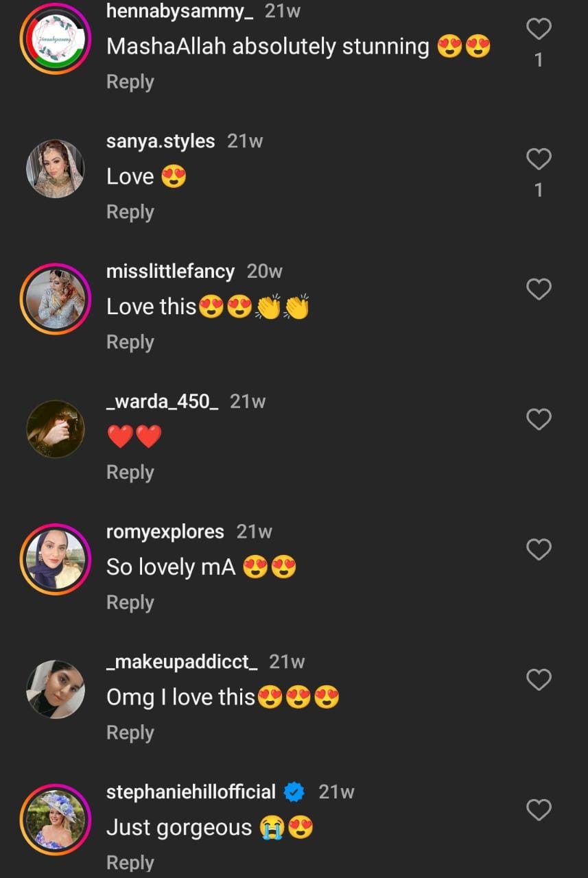Reply to misslittlefancy's "Love this" comment

130,342
